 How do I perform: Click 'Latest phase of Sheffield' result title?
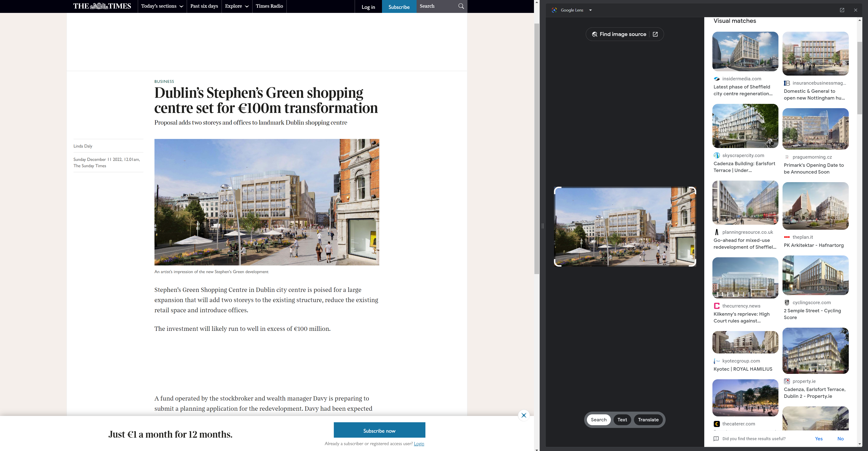(x=743, y=90)
